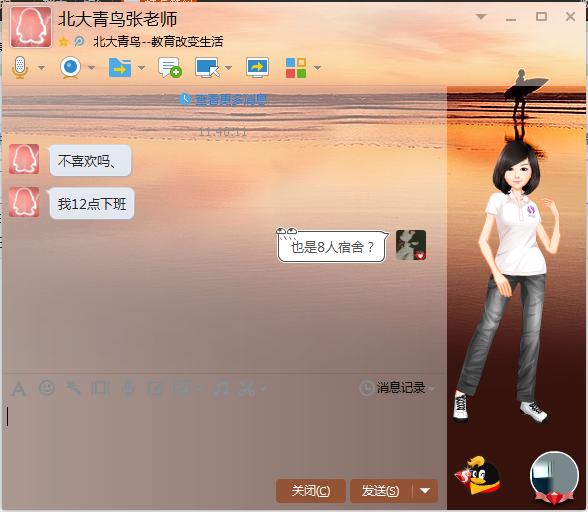Open the title bar menu triangle
588x512 pixels.
pos(481,17)
